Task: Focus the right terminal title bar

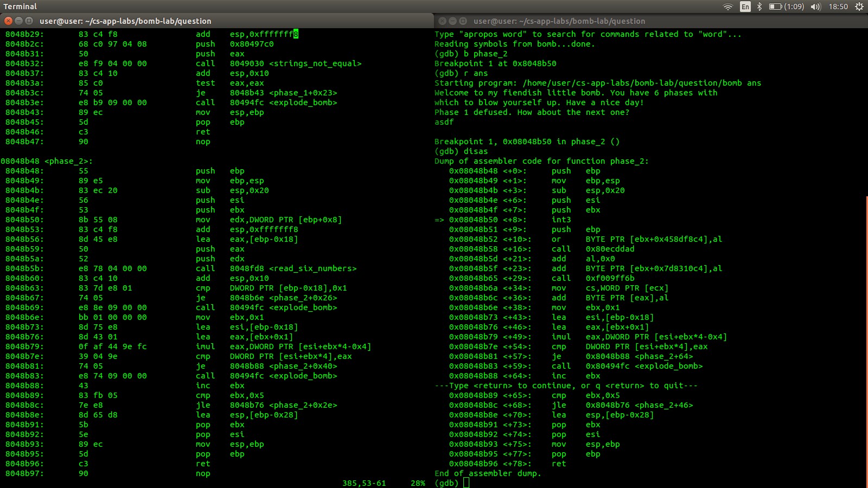Action: (651, 21)
